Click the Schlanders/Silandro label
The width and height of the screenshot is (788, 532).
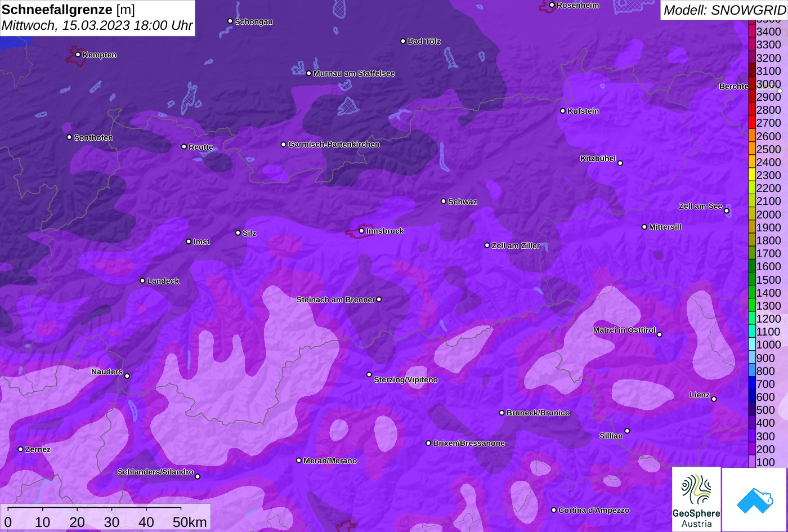point(155,472)
